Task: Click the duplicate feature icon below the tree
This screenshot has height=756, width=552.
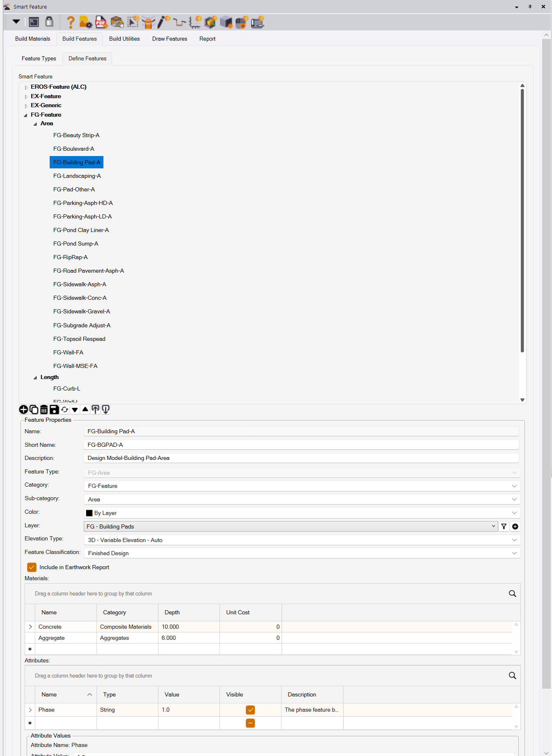Action: pos(34,409)
